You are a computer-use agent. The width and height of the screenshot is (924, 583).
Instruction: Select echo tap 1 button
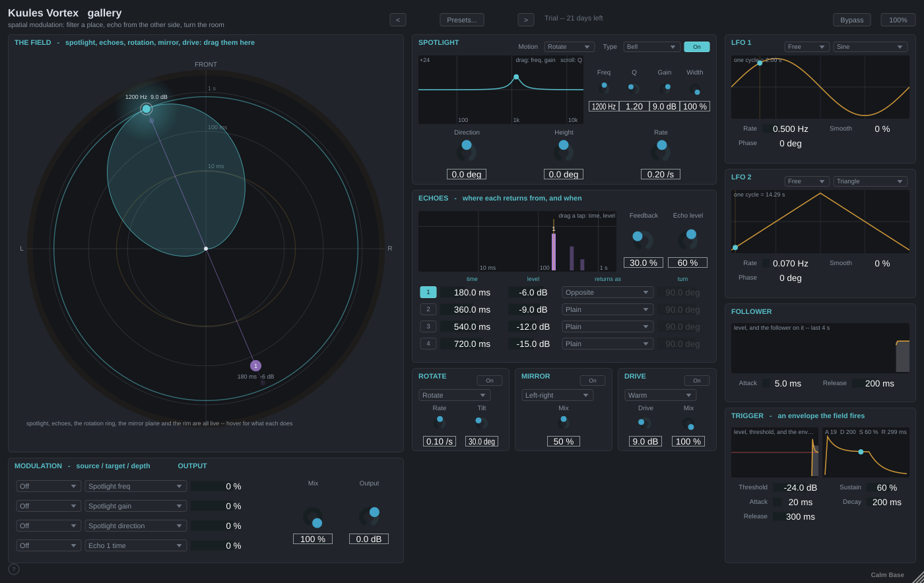pos(428,292)
